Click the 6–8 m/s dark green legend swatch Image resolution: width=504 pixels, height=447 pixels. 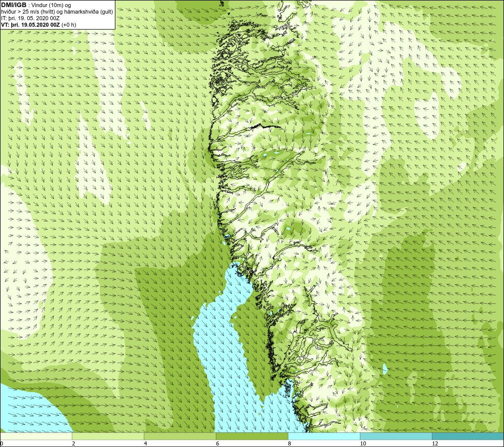tap(252, 436)
